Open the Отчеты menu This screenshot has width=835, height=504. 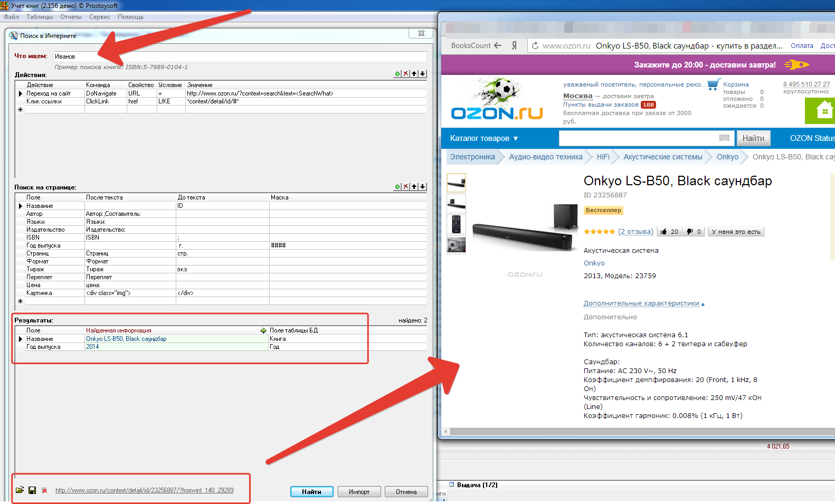(x=71, y=17)
